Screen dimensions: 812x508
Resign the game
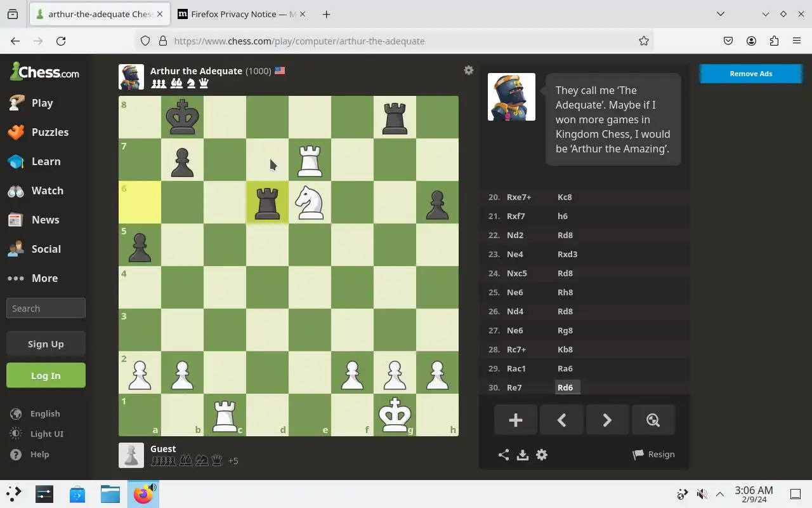click(653, 455)
